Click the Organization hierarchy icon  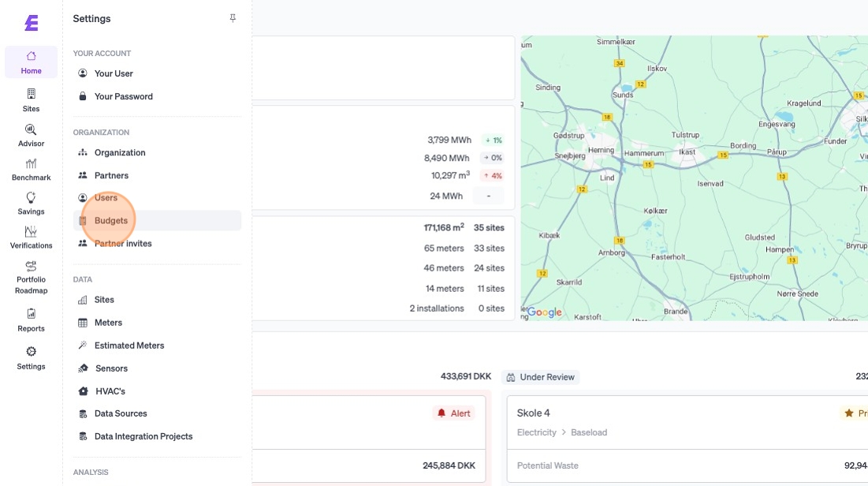pyautogui.click(x=83, y=152)
